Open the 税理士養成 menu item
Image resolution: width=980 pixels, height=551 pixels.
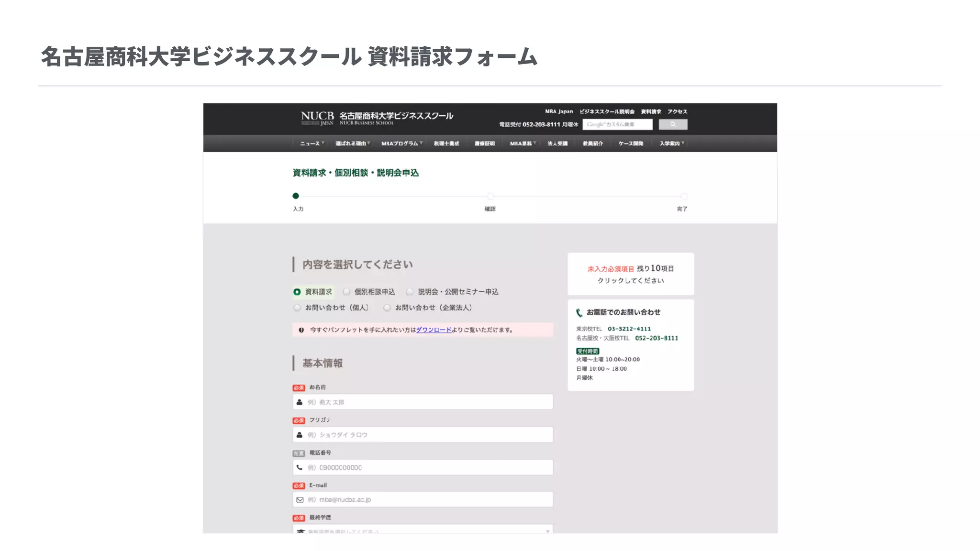pyautogui.click(x=446, y=143)
